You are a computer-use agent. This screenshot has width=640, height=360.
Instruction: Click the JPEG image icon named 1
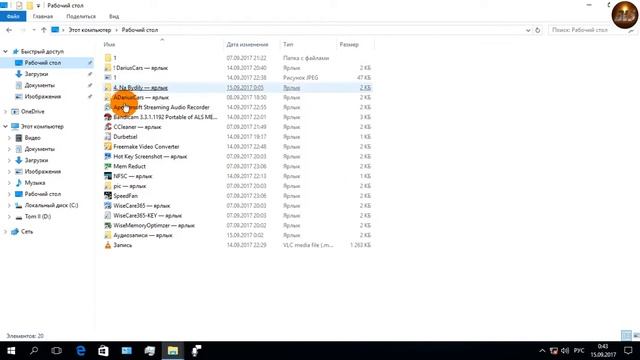point(108,78)
